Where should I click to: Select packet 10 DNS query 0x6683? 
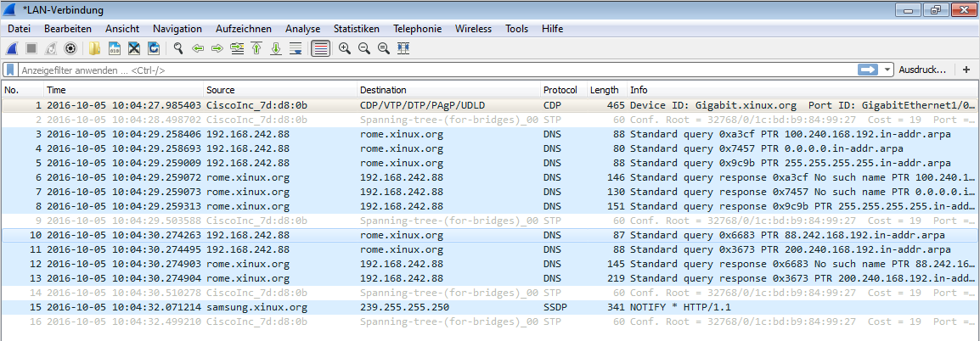pyautogui.click(x=489, y=235)
